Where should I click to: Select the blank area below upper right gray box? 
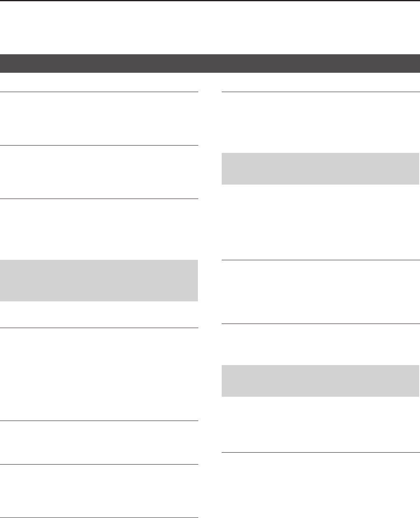[x=320, y=222]
